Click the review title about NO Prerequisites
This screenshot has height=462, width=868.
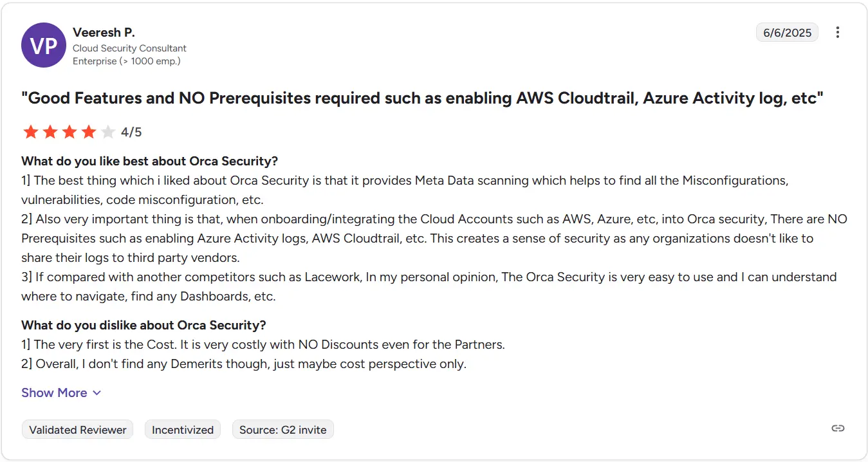[422, 98]
